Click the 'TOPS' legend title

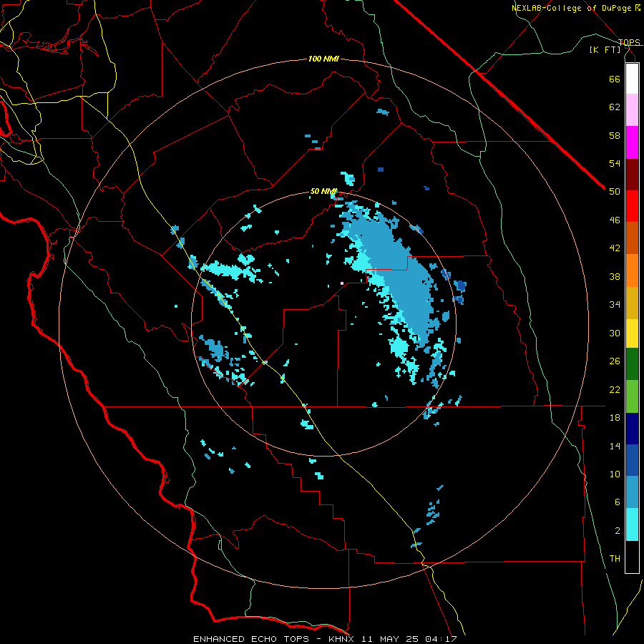point(629,42)
